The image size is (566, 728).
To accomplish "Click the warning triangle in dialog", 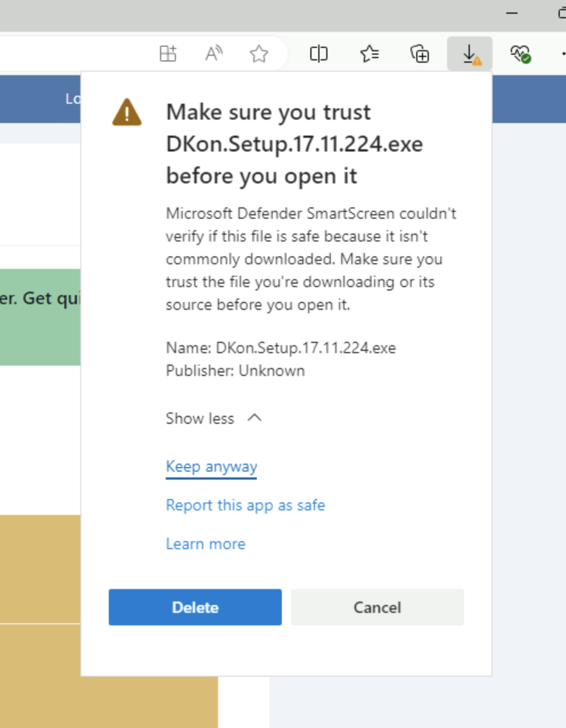I will point(127,112).
